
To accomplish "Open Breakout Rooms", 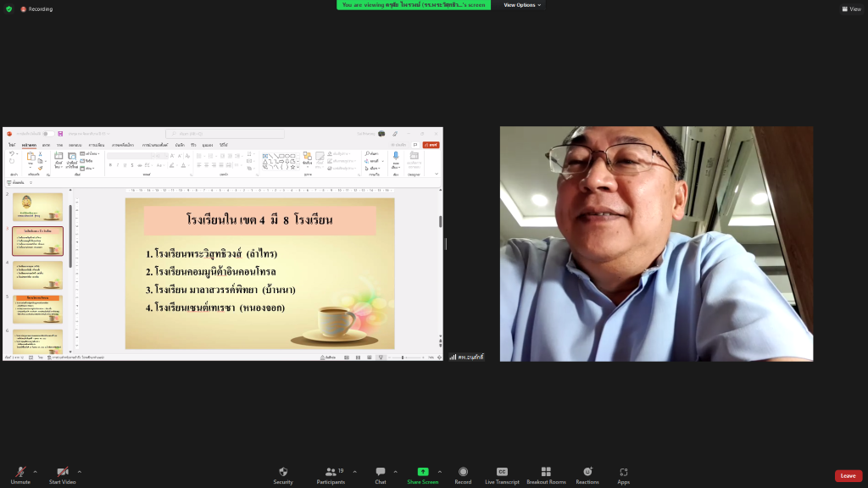I will (546, 474).
